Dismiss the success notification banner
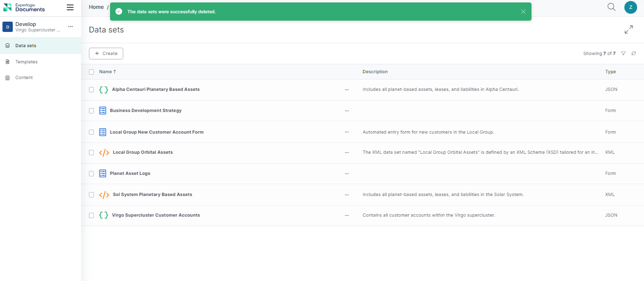The image size is (644, 281). (523, 12)
